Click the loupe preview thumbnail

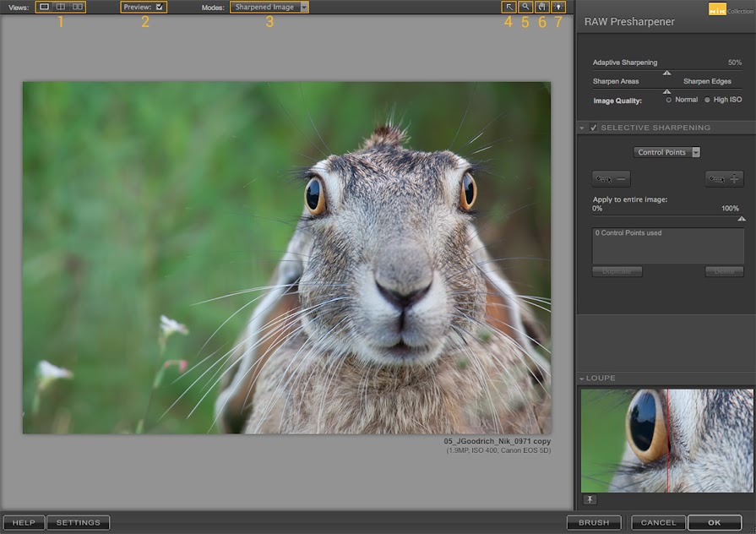pyautogui.click(x=666, y=440)
